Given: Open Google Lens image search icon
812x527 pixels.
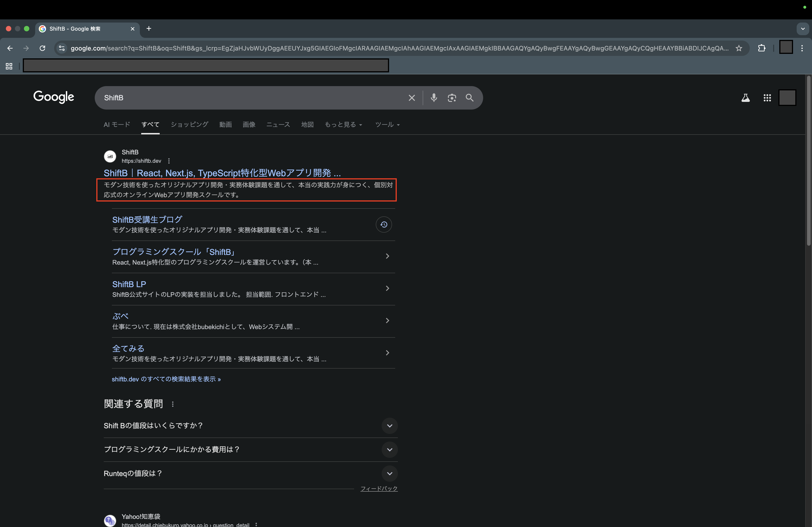Looking at the screenshot, I should tap(452, 98).
